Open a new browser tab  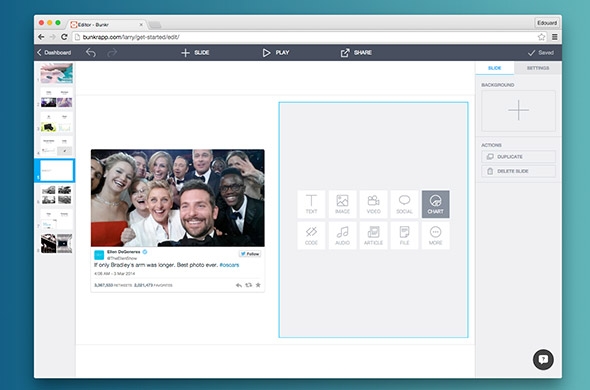pos(155,25)
